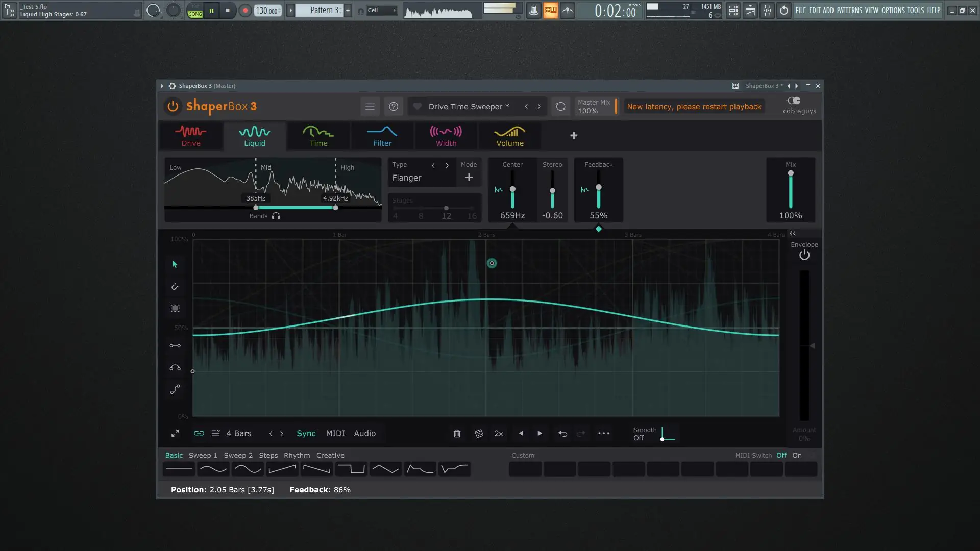Click the Feedback slider handle
Viewport: 980px width, 551px height.
pos(599,187)
